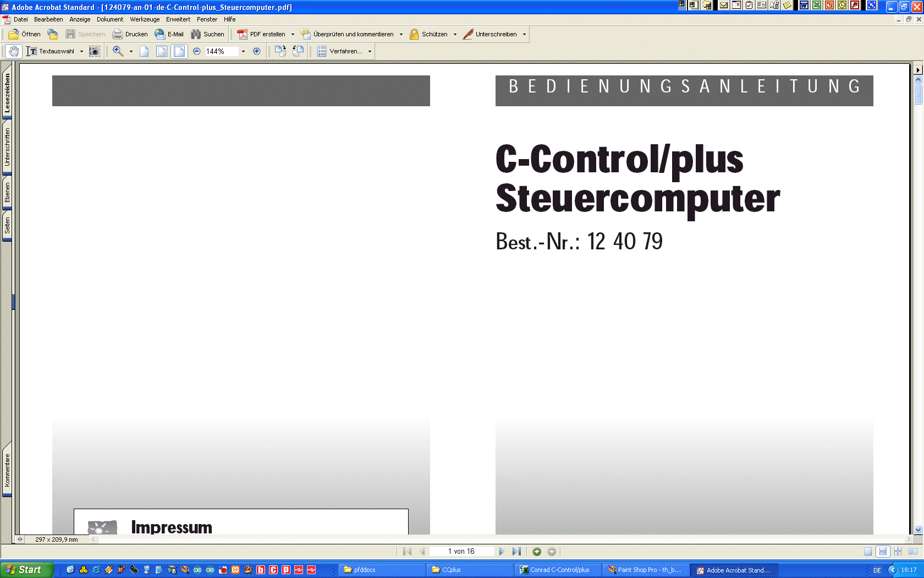This screenshot has height=578, width=924.
Task: Switch to single page layout
Action: [x=868, y=552]
